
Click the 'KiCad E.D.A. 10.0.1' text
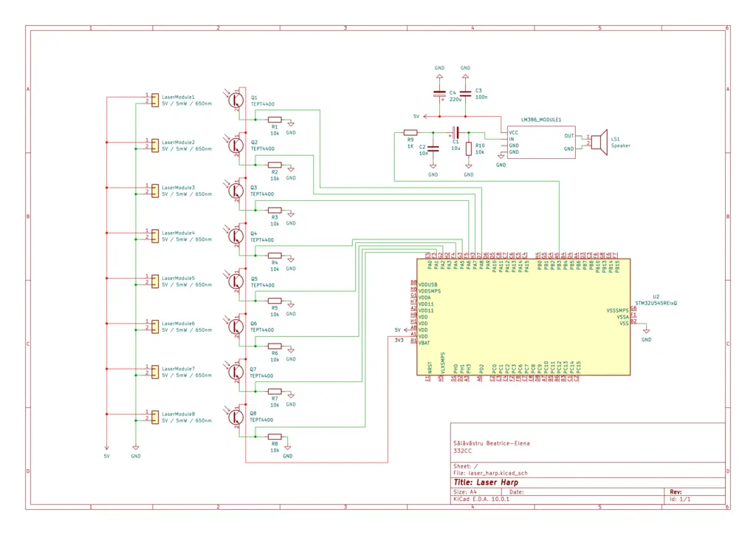pos(481,500)
